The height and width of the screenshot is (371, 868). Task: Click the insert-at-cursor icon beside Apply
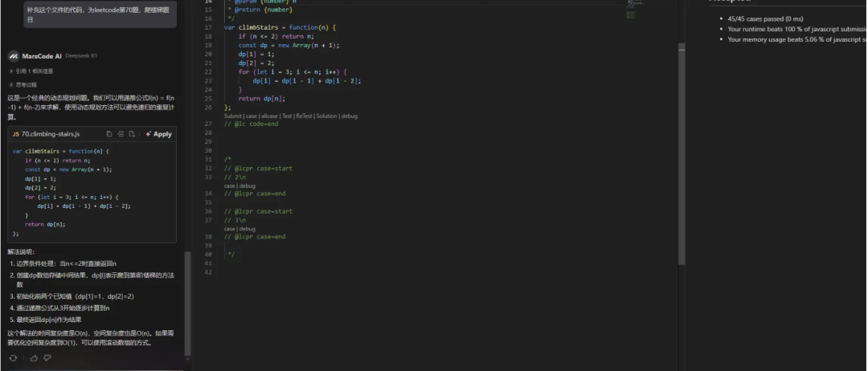click(121, 134)
